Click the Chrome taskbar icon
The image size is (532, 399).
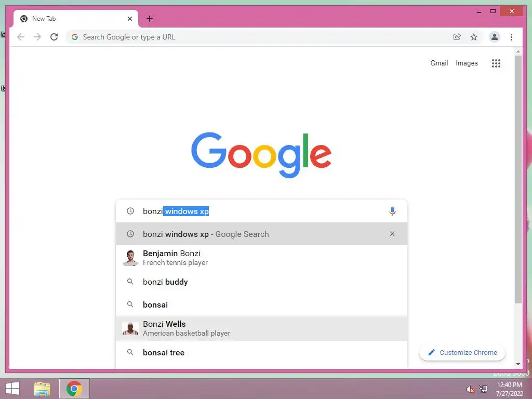click(x=74, y=389)
